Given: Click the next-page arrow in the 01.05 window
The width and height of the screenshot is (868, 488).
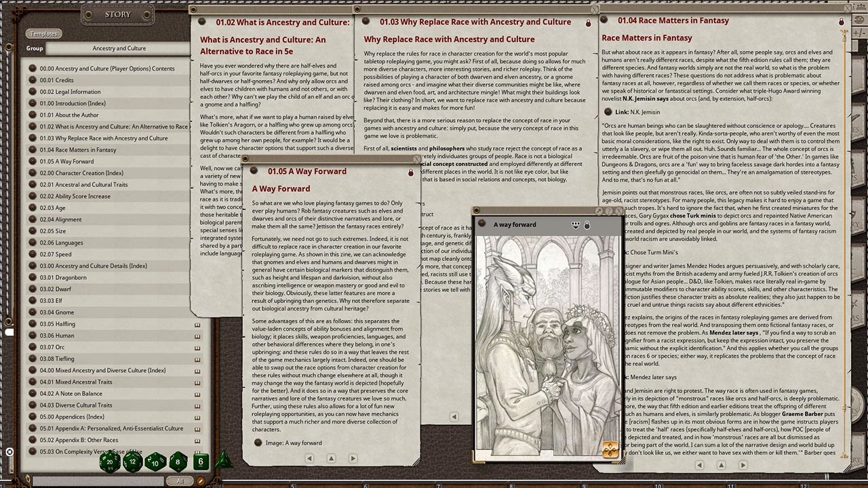Looking at the screenshot, I should [352, 457].
